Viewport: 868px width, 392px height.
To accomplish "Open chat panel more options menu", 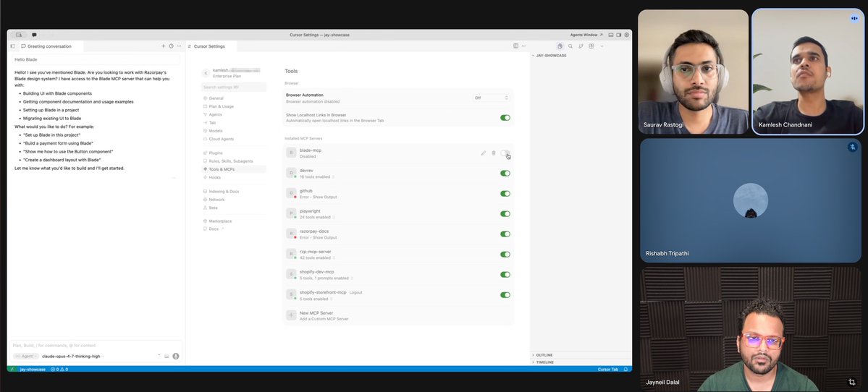I will [x=179, y=46].
